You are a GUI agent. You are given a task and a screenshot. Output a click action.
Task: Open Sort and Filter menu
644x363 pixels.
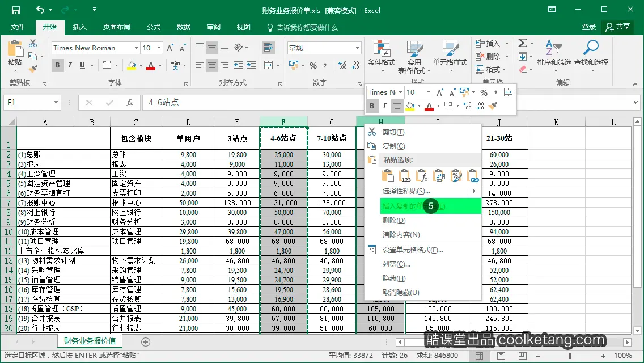coord(554,57)
